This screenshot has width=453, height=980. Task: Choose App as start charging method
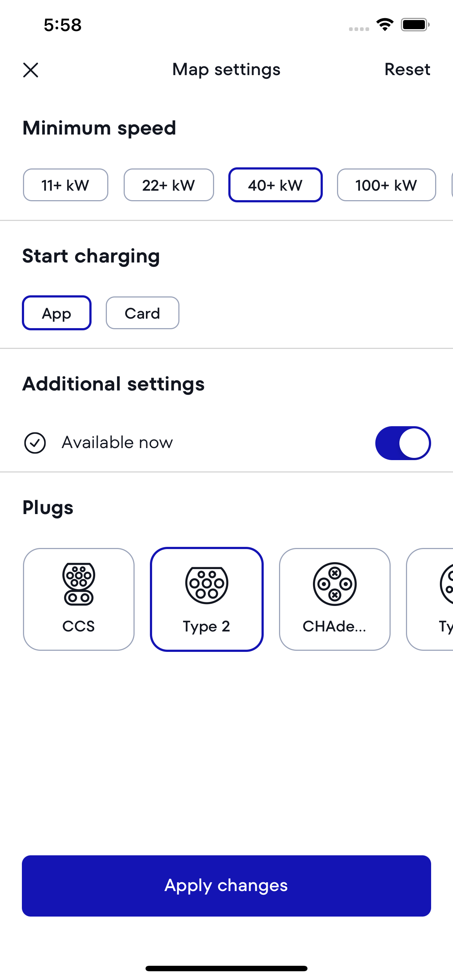click(x=57, y=313)
